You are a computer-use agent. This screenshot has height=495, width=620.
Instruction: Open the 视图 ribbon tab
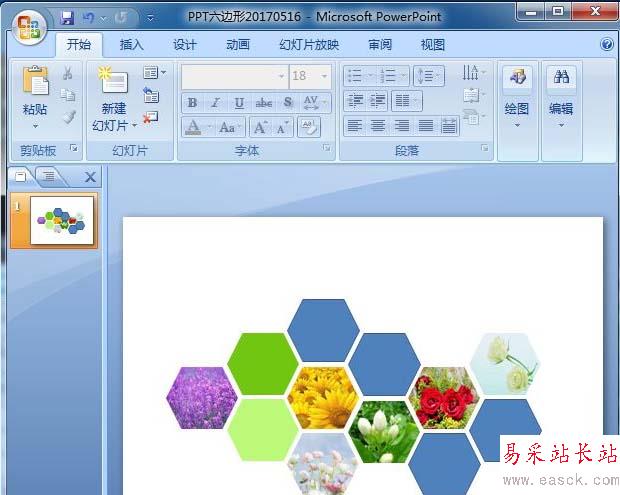[x=433, y=44]
